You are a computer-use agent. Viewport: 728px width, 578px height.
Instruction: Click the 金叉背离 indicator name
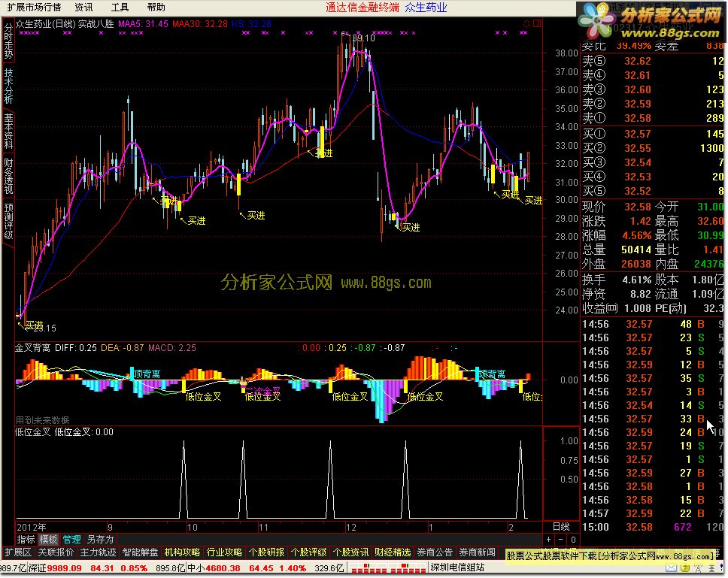coord(32,348)
